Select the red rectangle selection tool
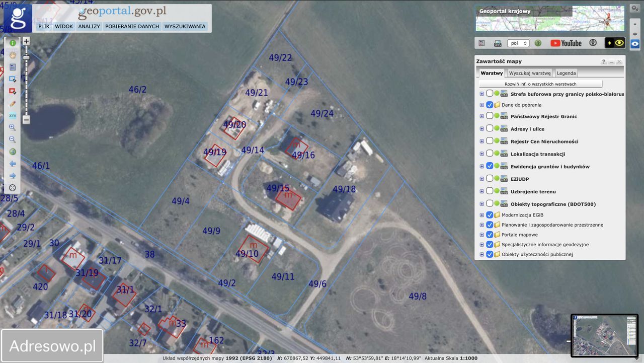The image size is (644, 363). tap(13, 91)
